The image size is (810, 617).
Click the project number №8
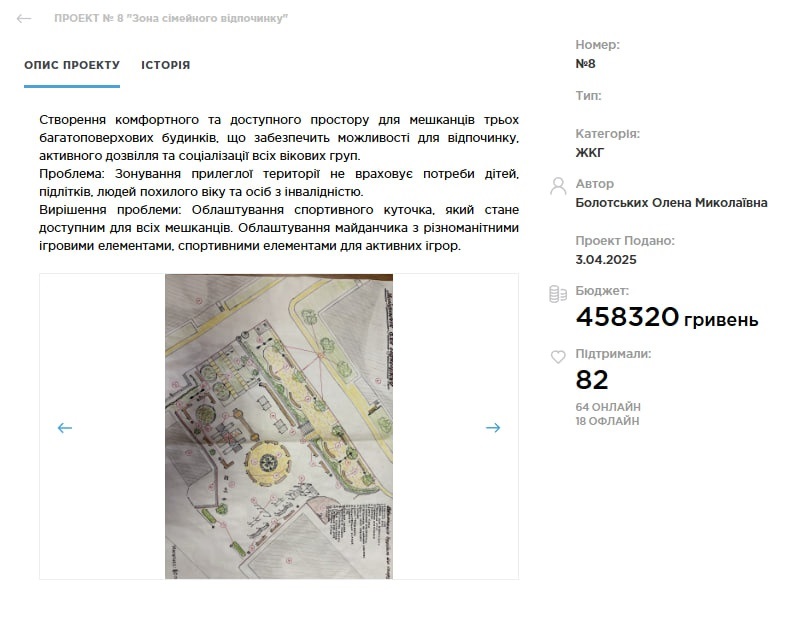585,64
